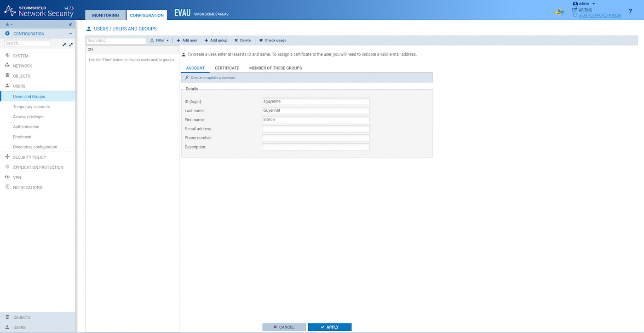Collapse the CONFIGURATION section using minus
Viewport: 644px width, 333px height.
pos(70,34)
